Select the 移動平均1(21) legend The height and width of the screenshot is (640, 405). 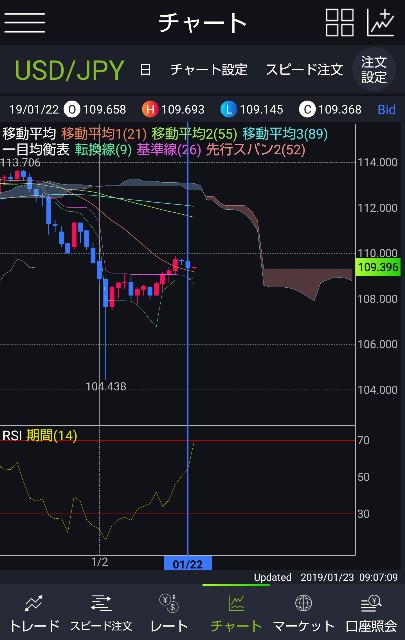[104, 133]
